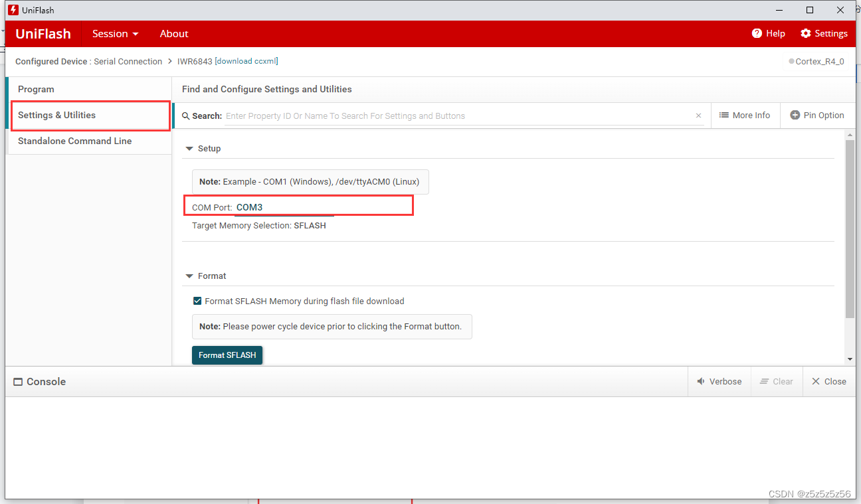Screen dimensions: 861x504
Task: Open the Session dropdown menu
Action: (x=116, y=34)
